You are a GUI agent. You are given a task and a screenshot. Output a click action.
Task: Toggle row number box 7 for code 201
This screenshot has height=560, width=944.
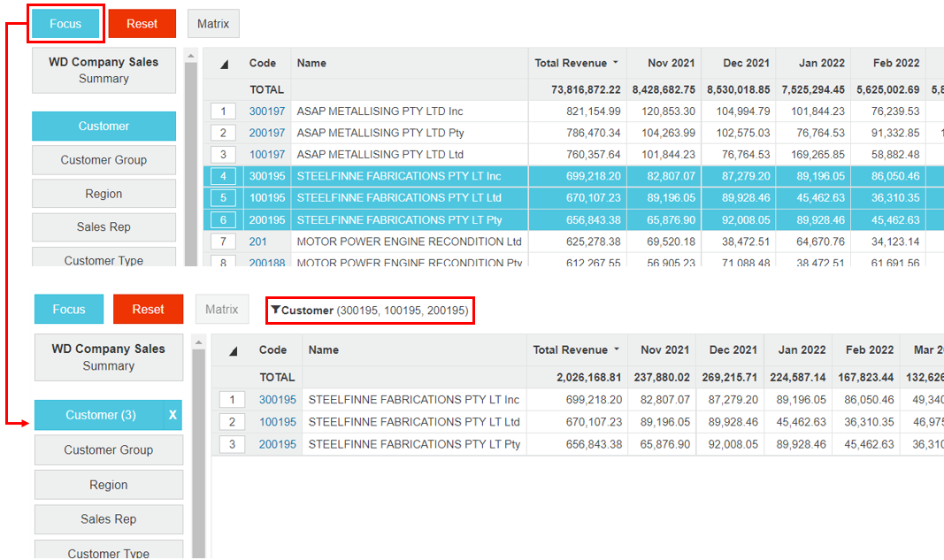pyautogui.click(x=223, y=242)
